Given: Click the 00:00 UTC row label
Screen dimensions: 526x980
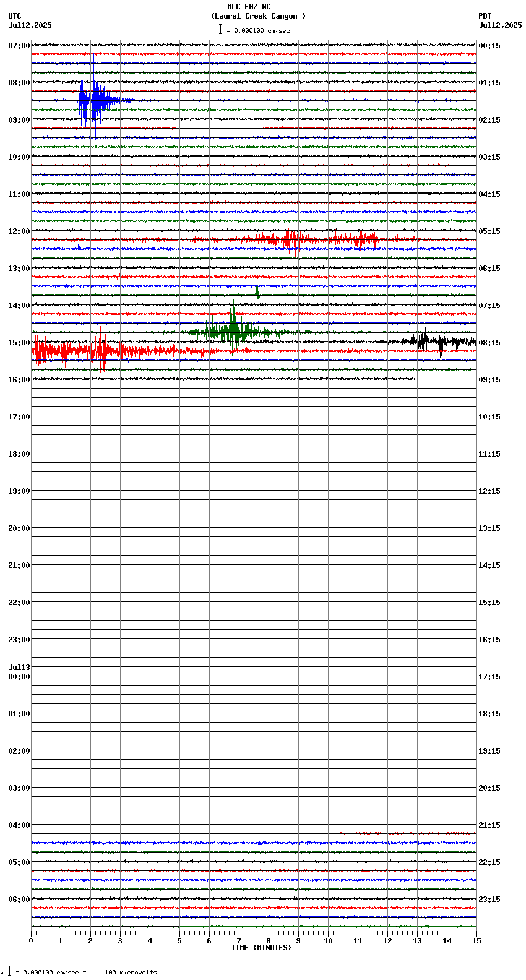Looking at the screenshot, I should (x=19, y=677).
